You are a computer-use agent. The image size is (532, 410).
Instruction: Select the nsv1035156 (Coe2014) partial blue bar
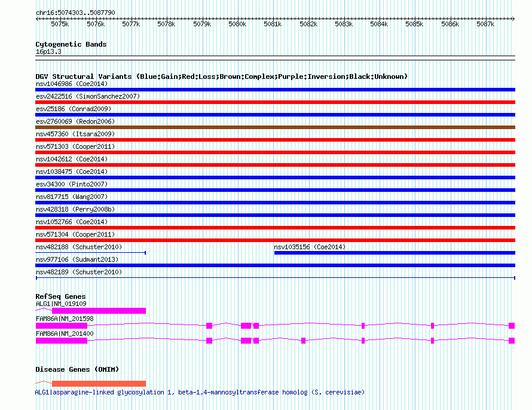click(395, 253)
